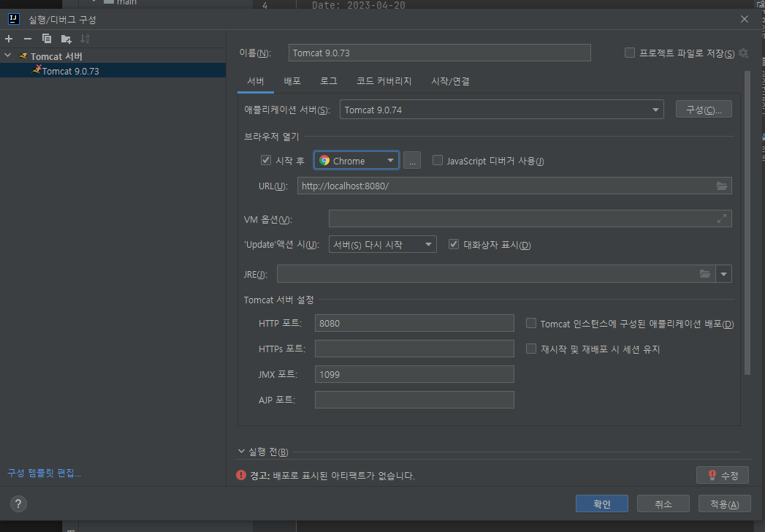Image resolution: width=765 pixels, height=532 pixels.
Task: Click the 취소 cancel button
Action: [x=663, y=503]
